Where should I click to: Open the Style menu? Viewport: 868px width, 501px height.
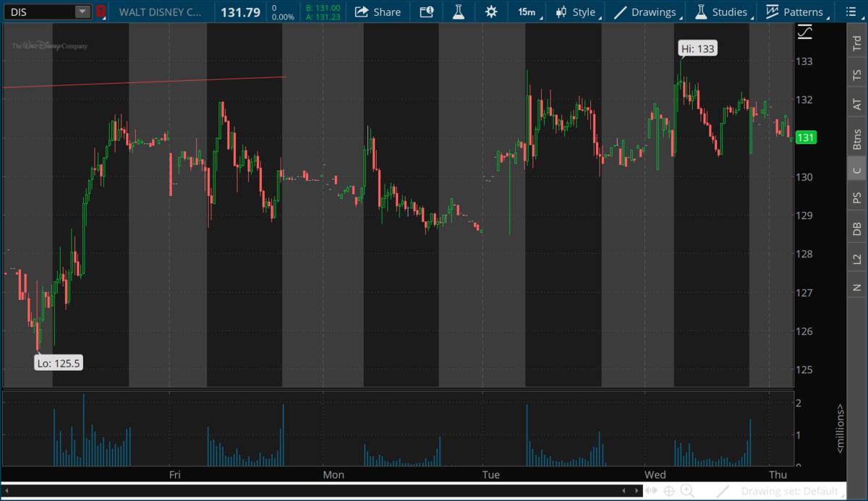pos(576,12)
